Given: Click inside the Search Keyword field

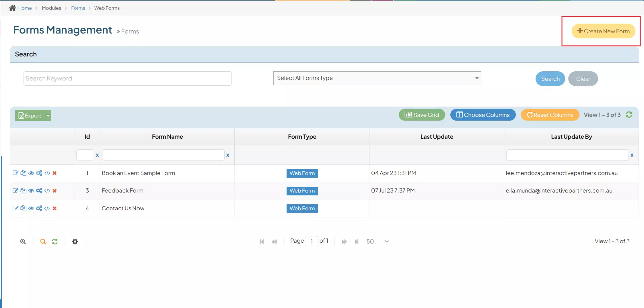Looking at the screenshot, I should (x=127, y=78).
